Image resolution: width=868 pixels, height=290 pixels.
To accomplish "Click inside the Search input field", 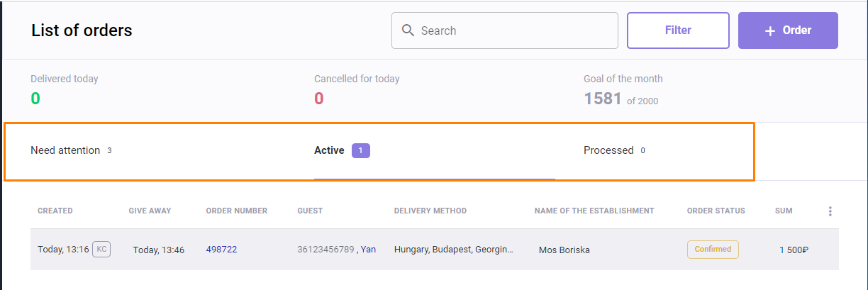I will coord(511,30).
